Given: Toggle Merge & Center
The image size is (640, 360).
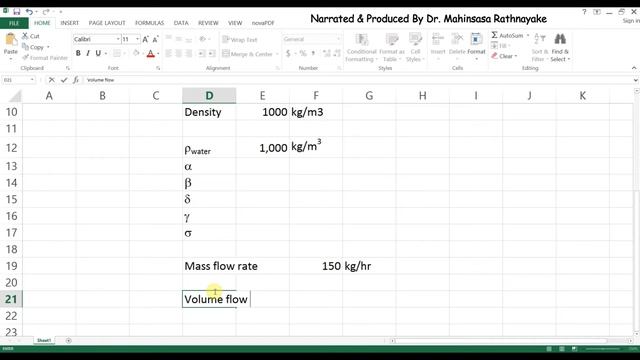Looking at the screenshot, I should 247,54.
